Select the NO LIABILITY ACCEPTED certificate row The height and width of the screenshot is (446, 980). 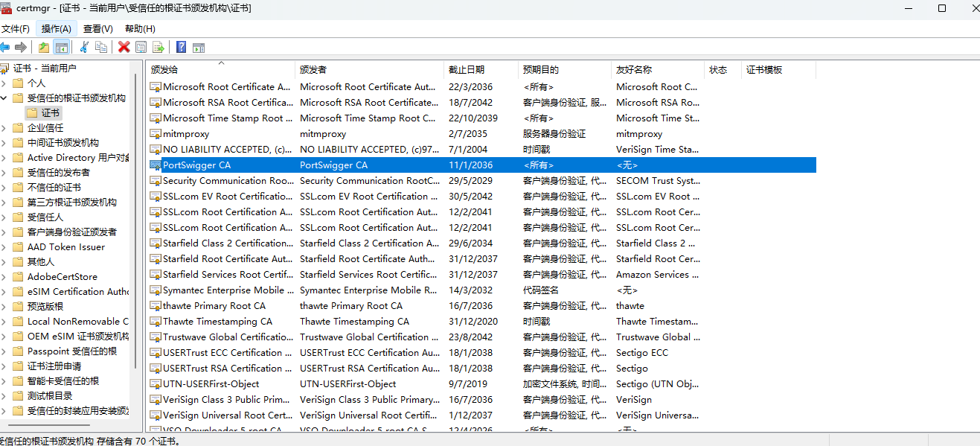coord(481,150)
